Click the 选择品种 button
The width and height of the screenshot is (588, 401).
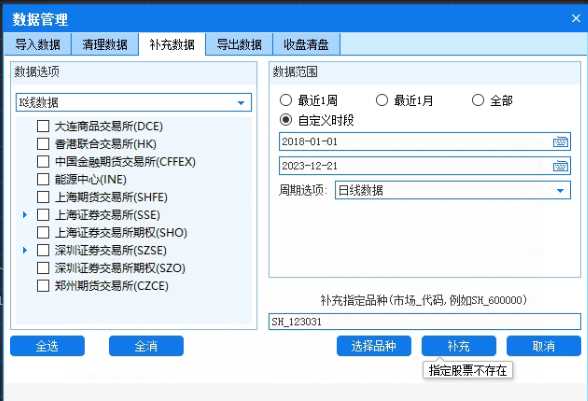pos(374,346)
